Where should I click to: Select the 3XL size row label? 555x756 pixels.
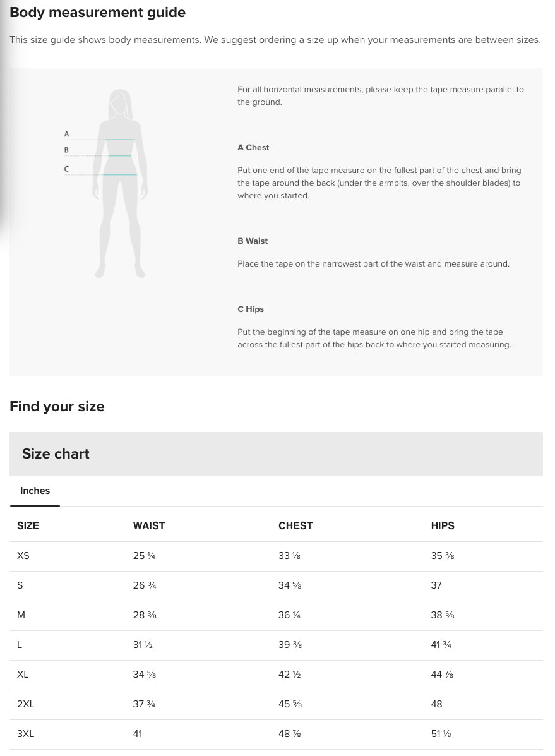point(26,734)
